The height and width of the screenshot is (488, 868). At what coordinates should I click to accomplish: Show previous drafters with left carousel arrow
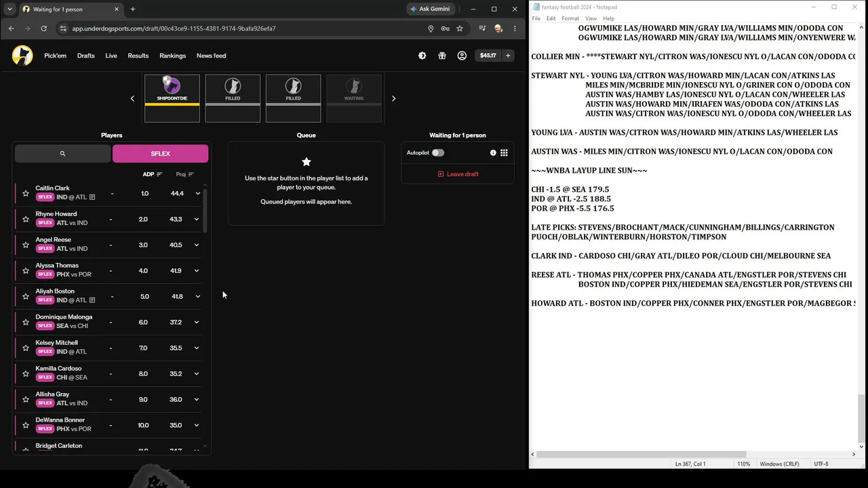(x=132, y=98)
